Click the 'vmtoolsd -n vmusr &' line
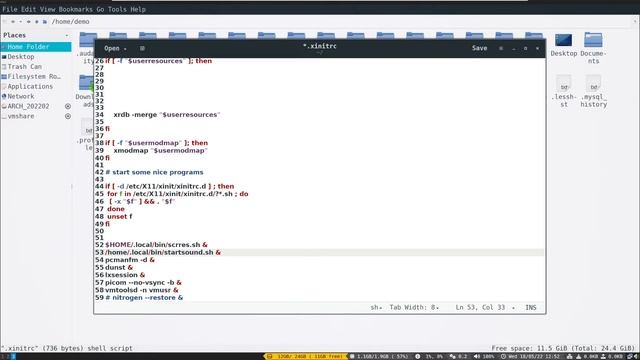The width and height of the screenshot is (640, 360). click(x=142, y=290)
